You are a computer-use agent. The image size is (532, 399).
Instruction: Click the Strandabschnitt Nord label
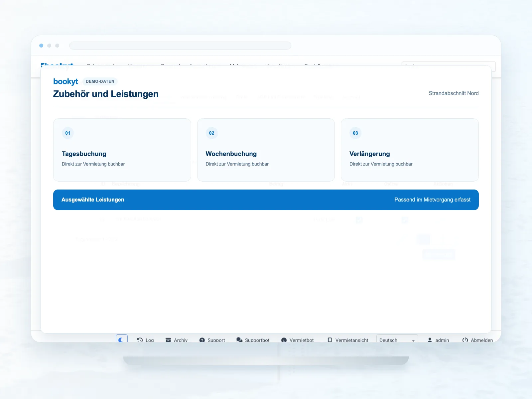(x=454, y=93)
